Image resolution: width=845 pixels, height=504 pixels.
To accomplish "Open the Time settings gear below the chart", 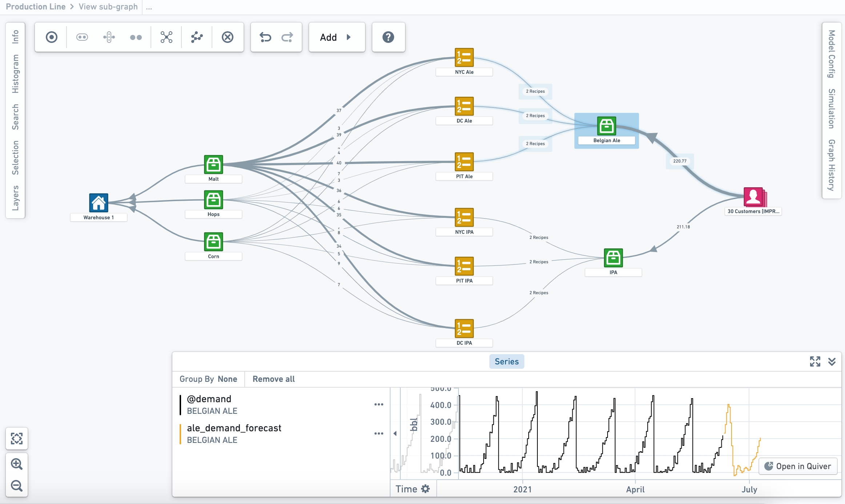I will (x=425, y=489).
